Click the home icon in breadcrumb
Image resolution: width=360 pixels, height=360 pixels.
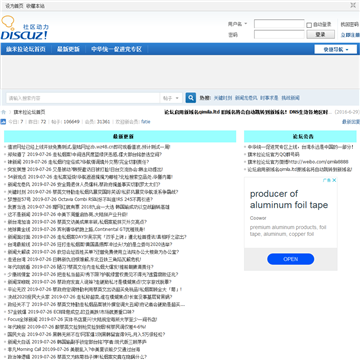4,112
